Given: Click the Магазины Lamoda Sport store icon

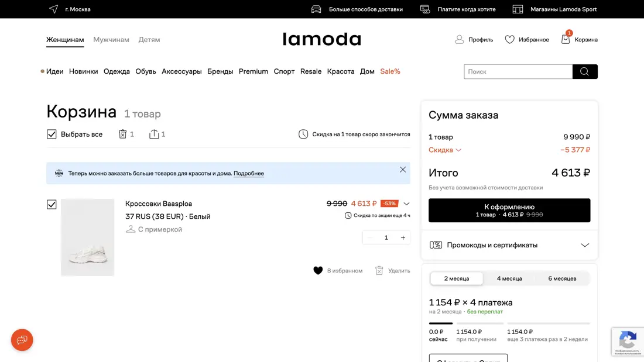Looking at the screenshot, I should tap(518, 9).
